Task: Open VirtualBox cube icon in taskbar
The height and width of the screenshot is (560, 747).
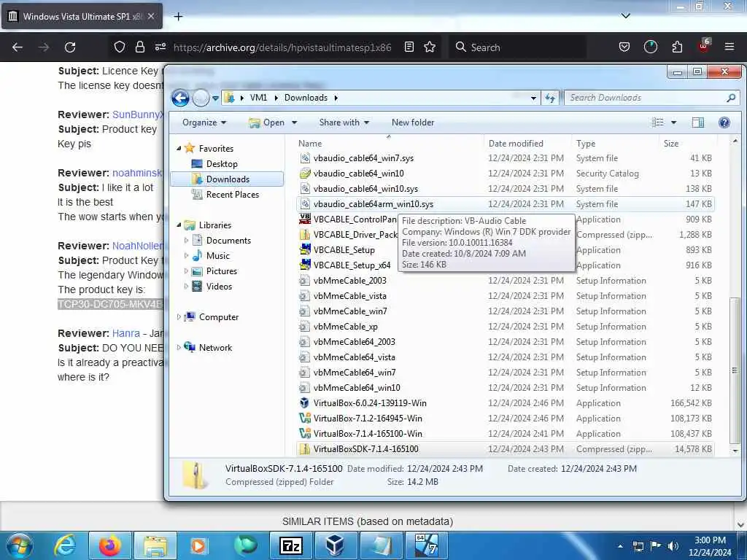Action: [335, 545]
